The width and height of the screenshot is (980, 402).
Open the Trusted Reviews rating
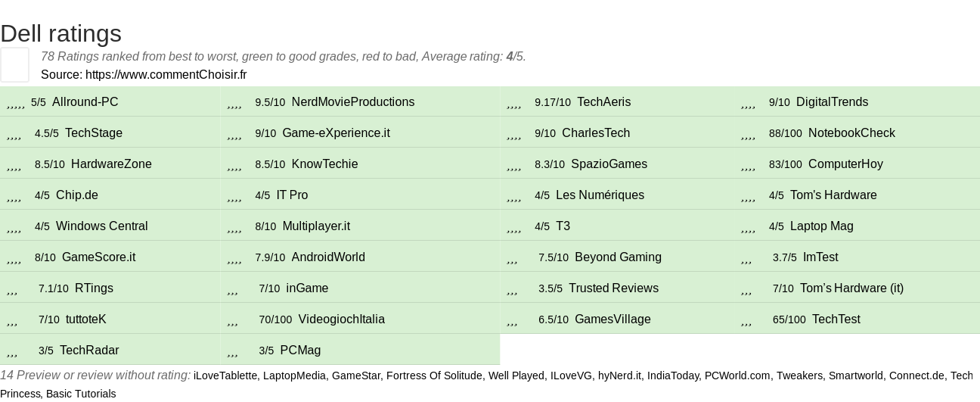[x=613, y=288]
